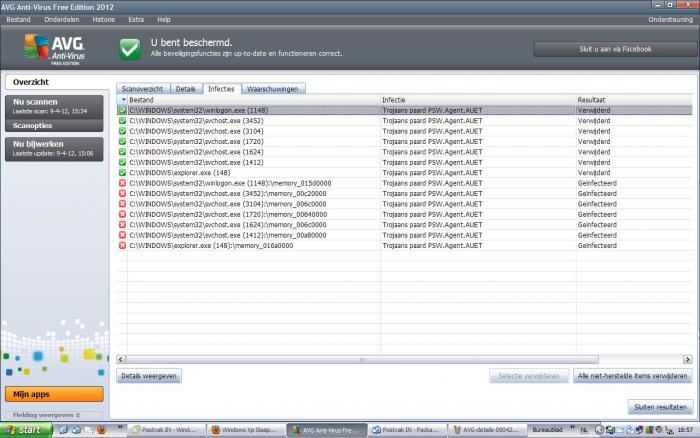The width and height of the screenshot is (700, 438).
Task: Select row C:\WINDOWS\explorer.exe (148) file path
Action: coord(180,173)
